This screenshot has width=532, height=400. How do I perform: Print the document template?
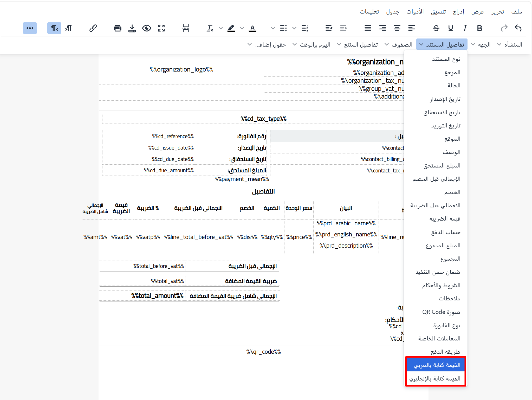[x=117, y=28]
